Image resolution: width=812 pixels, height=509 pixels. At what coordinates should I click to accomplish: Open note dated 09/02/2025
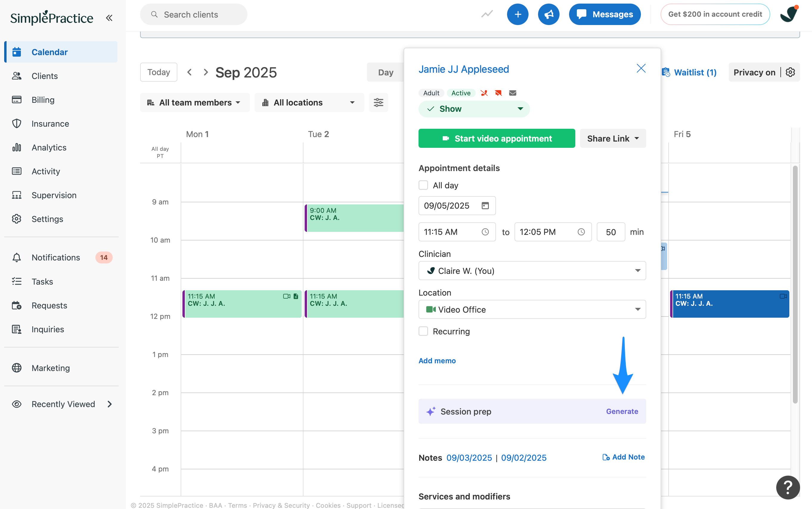click(524, 458)
